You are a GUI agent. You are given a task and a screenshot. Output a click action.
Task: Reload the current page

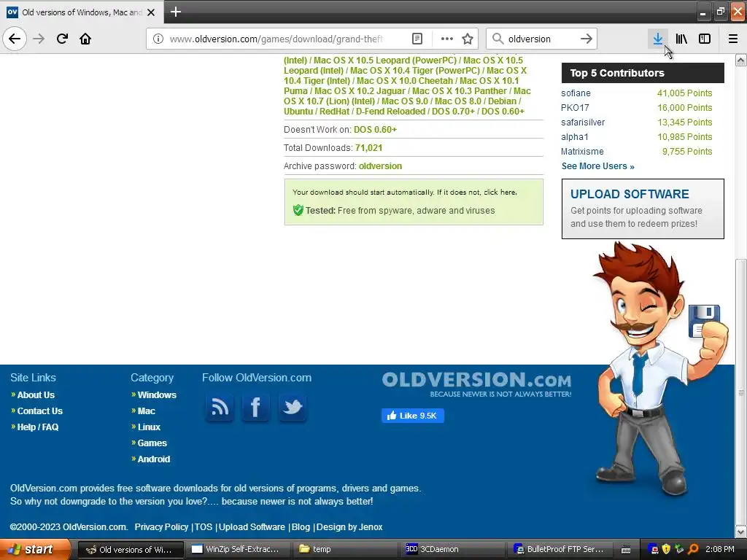[x=62, y=39]
